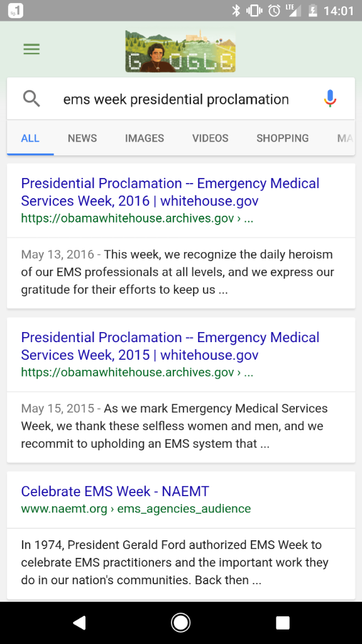Tap the Android home circle button

pyautogui.click(x=180, y=623)
